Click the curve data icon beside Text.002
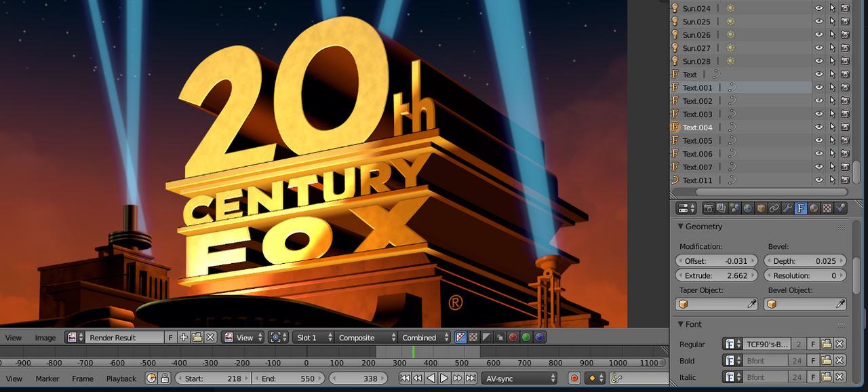Viewport: 868px width, 392px height. tap(732, 101)
